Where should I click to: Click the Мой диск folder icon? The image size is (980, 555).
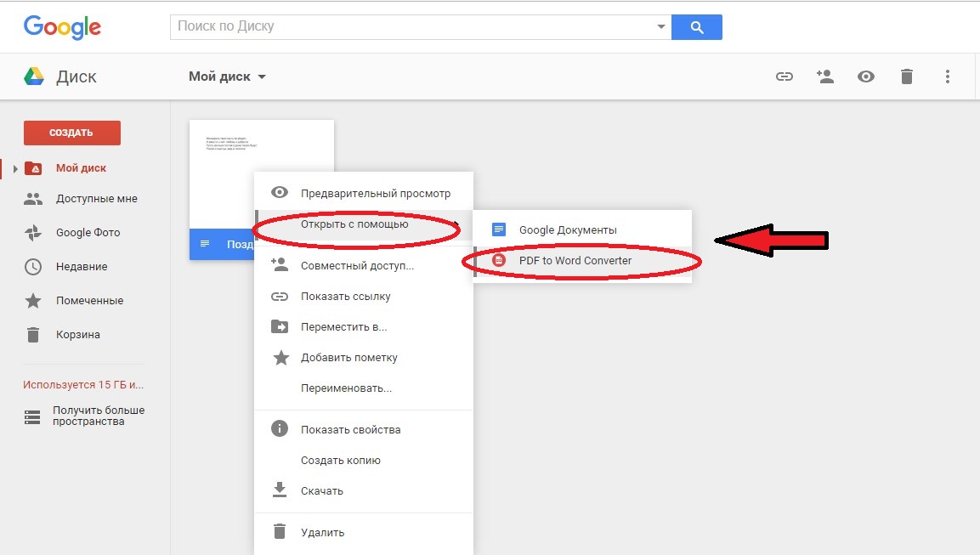click(x=33, y=168)
